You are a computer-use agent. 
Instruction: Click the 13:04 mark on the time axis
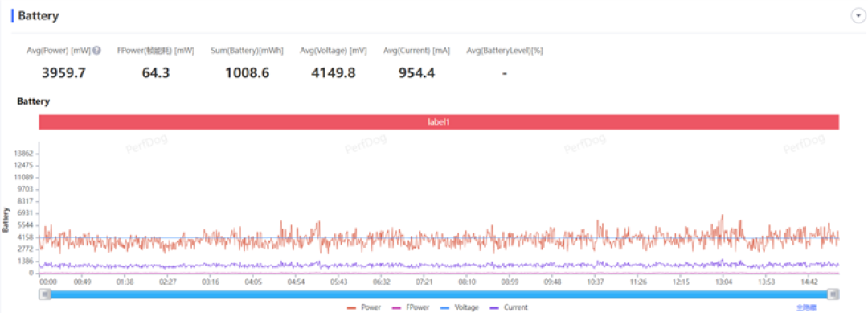pos(723,282)
